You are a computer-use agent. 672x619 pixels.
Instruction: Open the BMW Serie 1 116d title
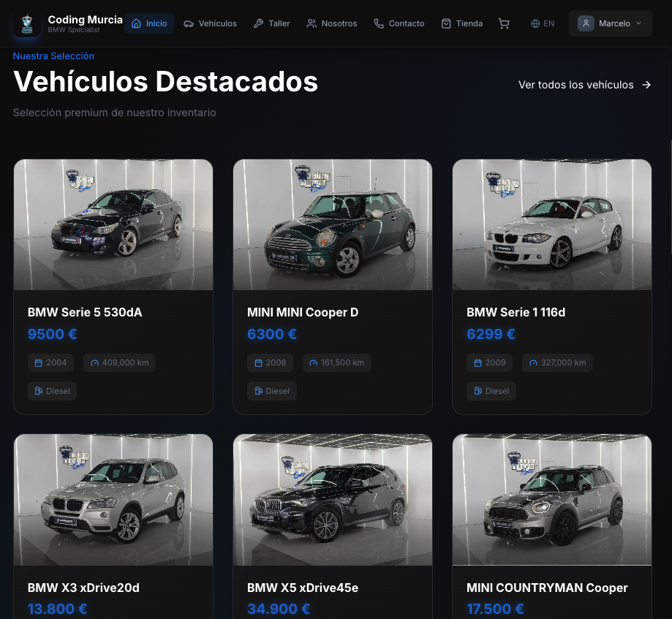pyautogui.click(x=516, y=312)
